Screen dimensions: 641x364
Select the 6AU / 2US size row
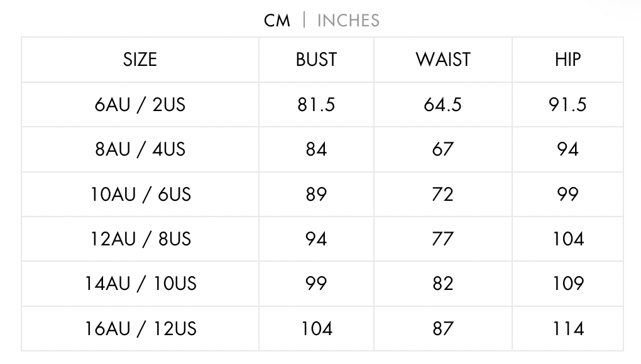pyautogui.click(x=140, y=104)
